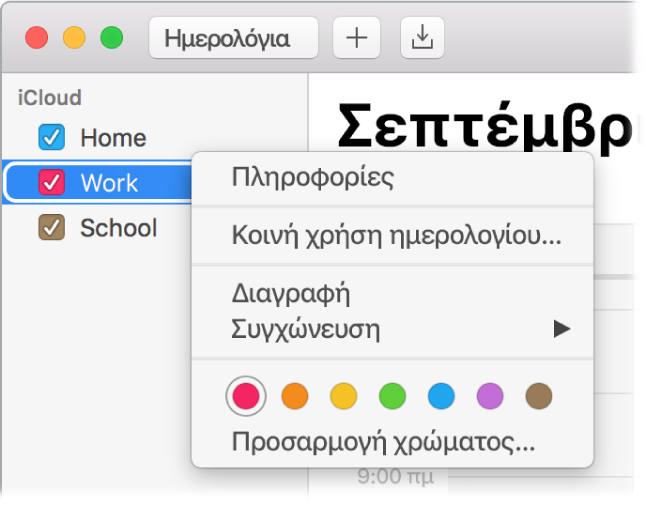The width and height of the screenshot is (646, 507).
Task: Open Πληροφορίες from the context menu
Action: coord(312,178)
